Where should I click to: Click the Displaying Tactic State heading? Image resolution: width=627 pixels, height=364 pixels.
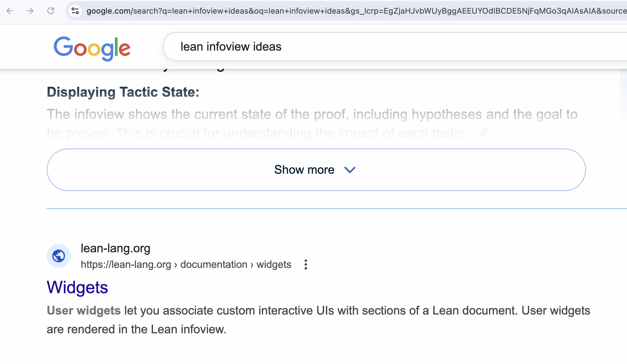point(123,92)
